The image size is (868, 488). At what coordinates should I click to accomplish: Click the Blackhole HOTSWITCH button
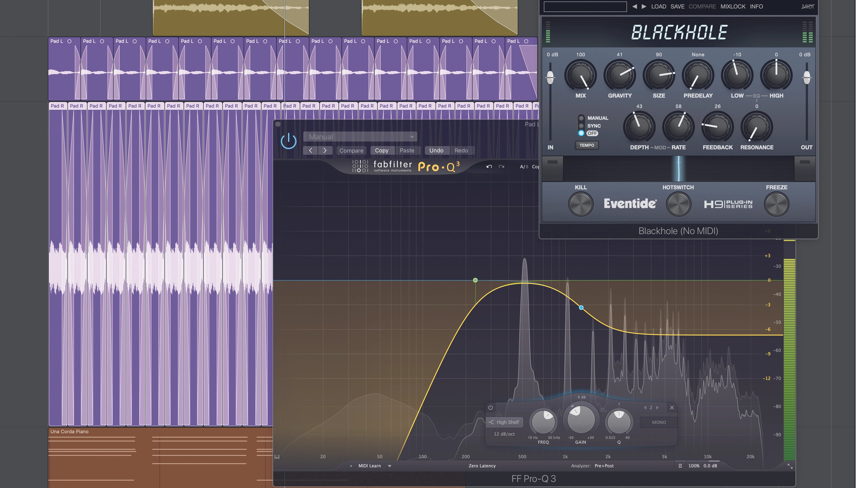[678, 204]
